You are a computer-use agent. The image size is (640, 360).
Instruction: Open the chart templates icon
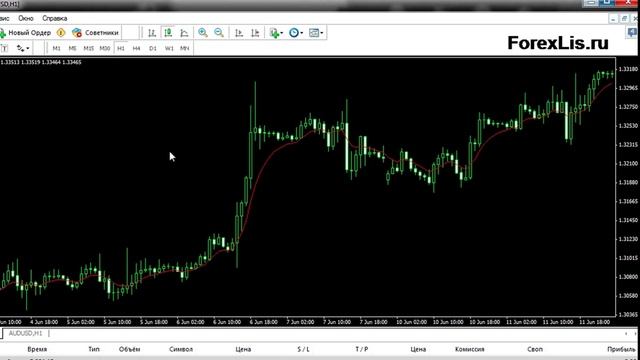tap(313, 33)
